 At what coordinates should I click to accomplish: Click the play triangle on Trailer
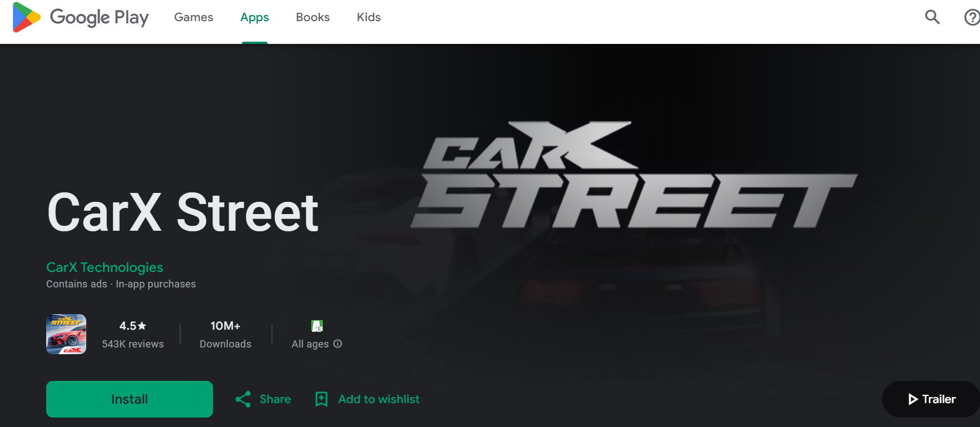913,399
